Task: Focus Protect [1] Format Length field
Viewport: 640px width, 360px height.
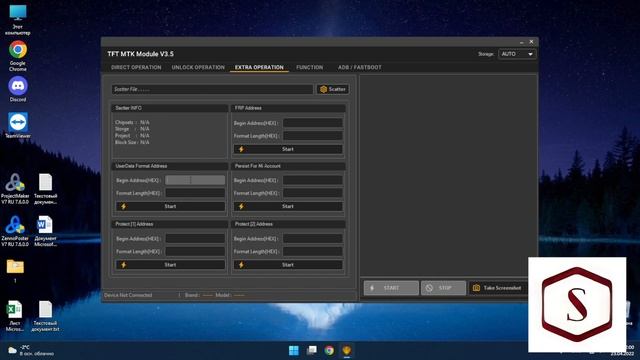Action: pyautogui.click(x=195, y=251)
